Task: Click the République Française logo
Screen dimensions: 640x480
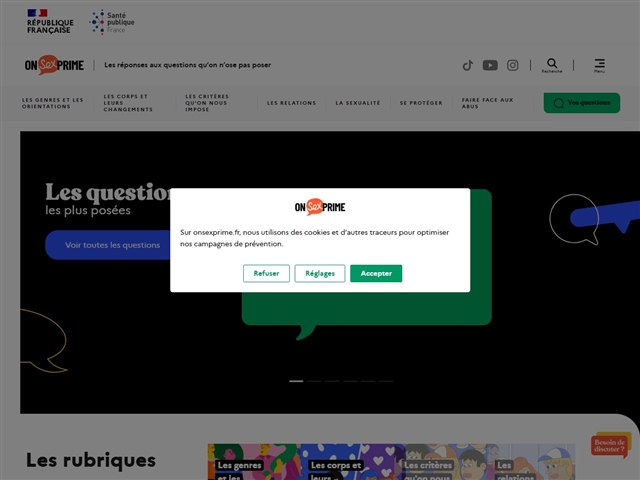Action: tap(50, 22)
